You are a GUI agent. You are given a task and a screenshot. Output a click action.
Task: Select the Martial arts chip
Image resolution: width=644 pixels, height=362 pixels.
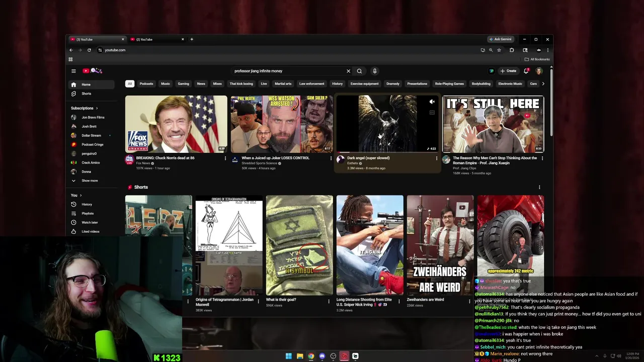(x=283, y=84)
